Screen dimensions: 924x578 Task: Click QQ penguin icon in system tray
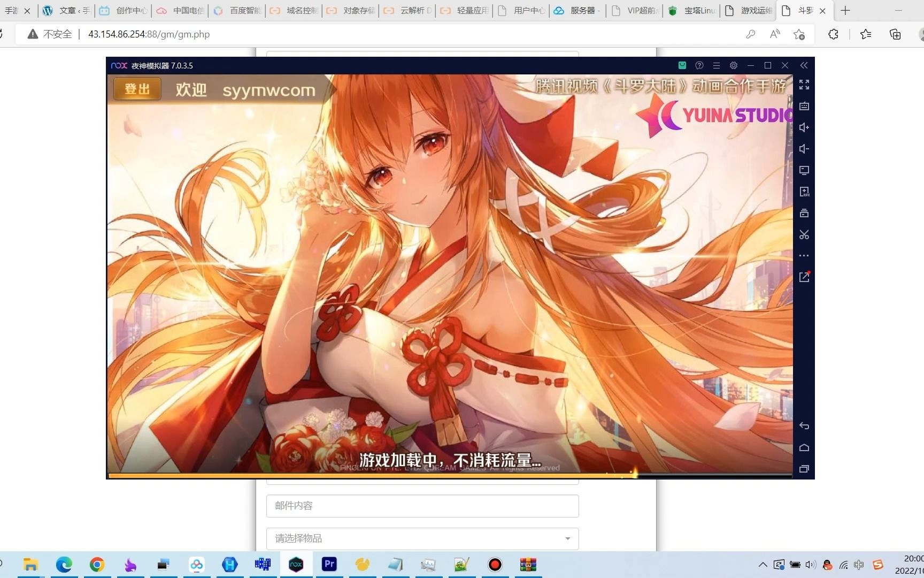pyautogui.click(x=827, y=565)
